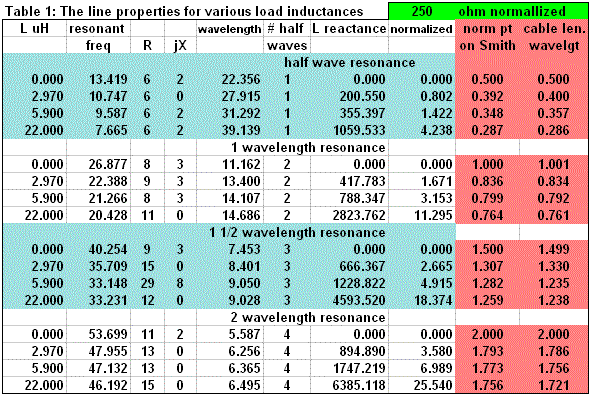Select the cable length value 0.286

click(553, 130)
